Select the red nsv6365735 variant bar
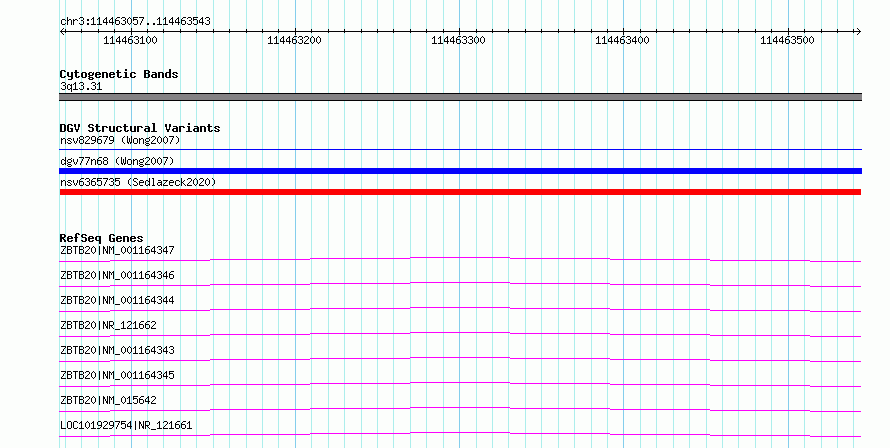The height and width of the screenshot is (448, 890). tap(460, 192)
